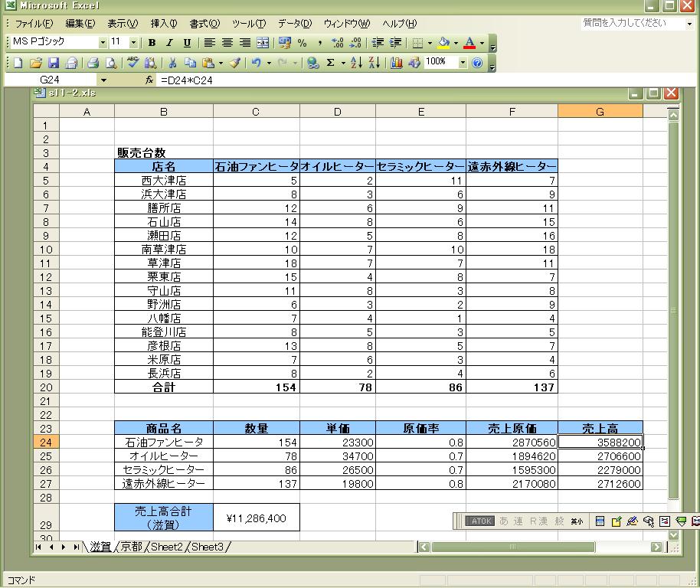Go to last sheet tab arrow

tap(76, 547)
